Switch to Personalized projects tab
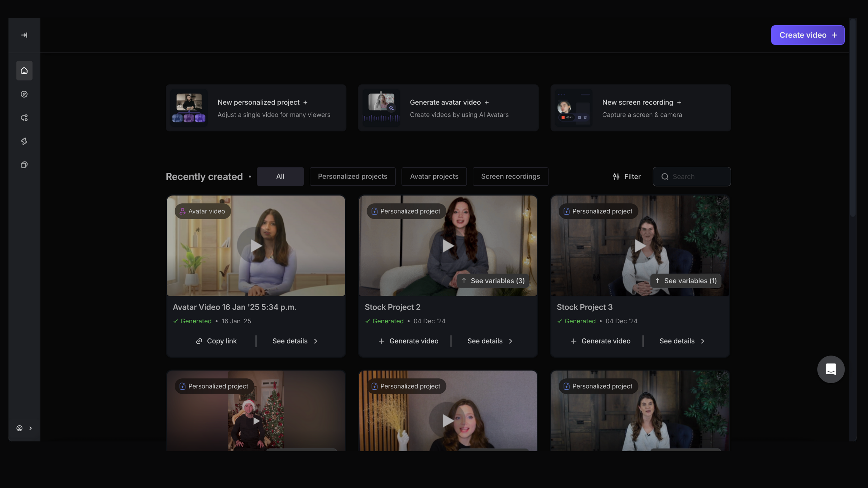 point(352,176)
